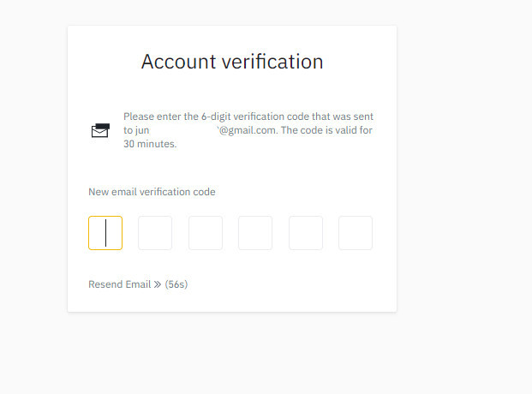Click the "Please enter the 6-digit" instruction line
Screen dimensions: 532x394
(x=171, y=116)
